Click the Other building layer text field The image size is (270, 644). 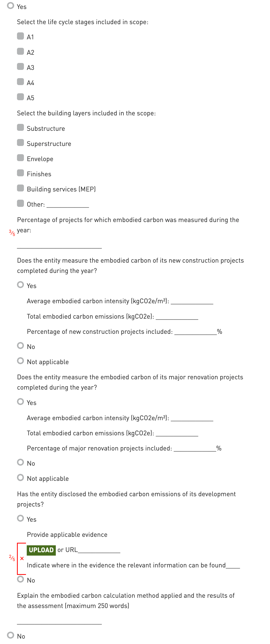coord(68,205)
